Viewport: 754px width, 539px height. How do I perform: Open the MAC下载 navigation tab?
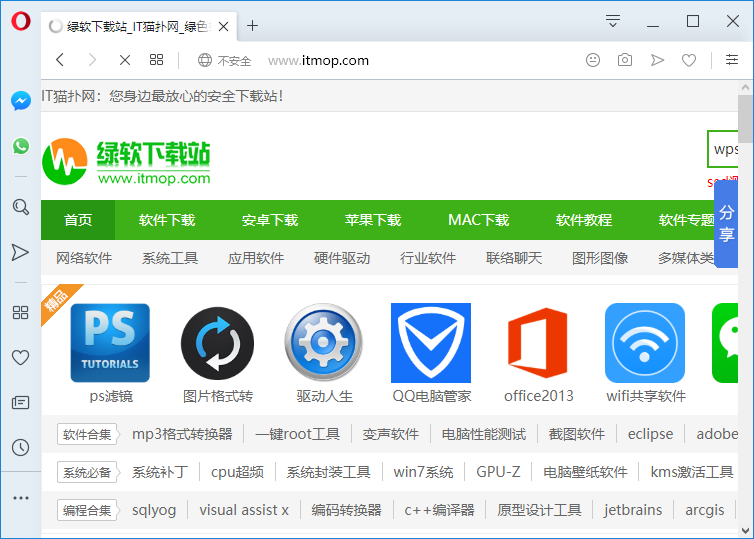(478, 220)
